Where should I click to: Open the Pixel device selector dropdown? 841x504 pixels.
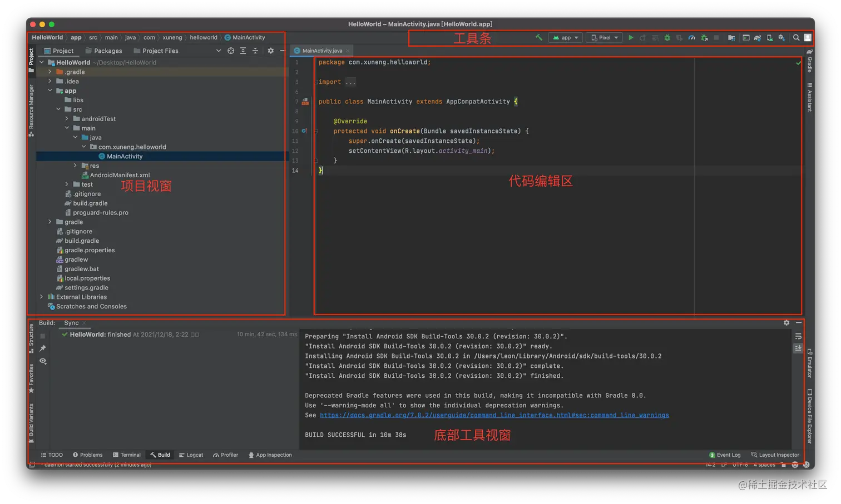click(x=605, y=38)
